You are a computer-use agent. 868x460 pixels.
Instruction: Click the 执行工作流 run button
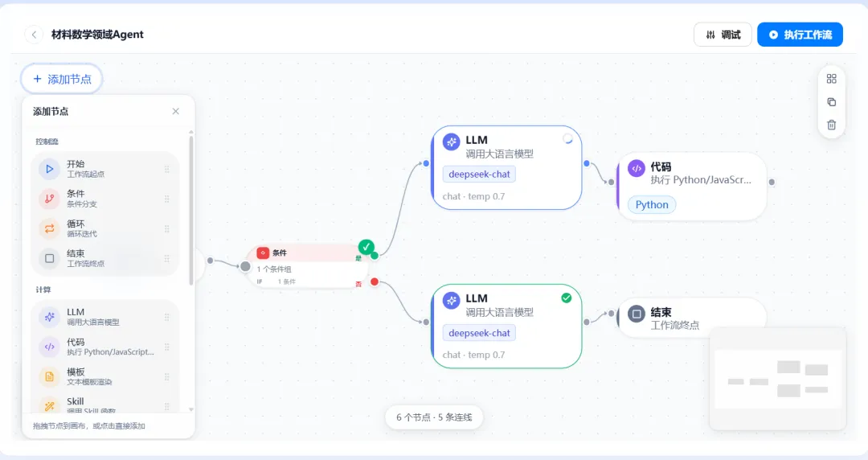click(800, 35)
